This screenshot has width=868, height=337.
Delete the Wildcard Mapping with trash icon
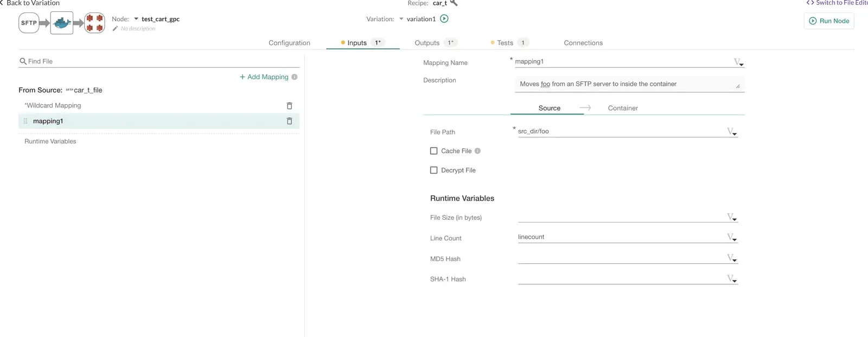tap(289, 106)
